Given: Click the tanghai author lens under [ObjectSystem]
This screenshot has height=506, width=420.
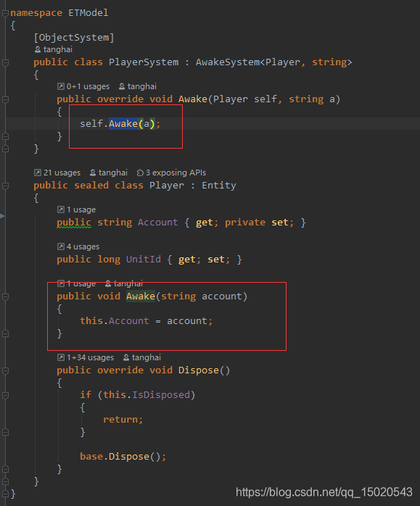Looking at the screenshot, I should 54,49.
